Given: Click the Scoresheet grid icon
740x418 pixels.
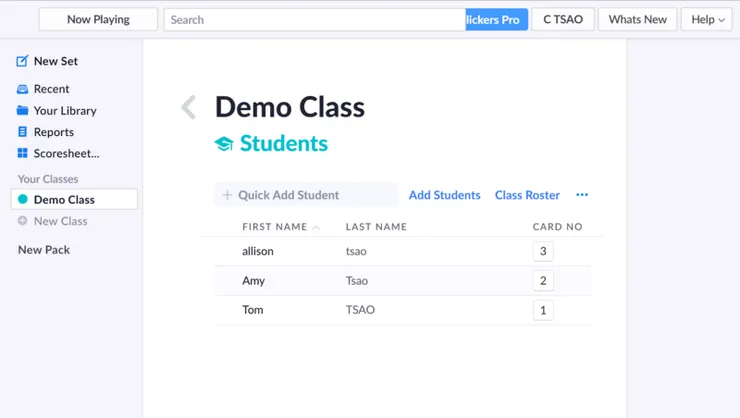Looking at the screenshot, I should [22, 154].
